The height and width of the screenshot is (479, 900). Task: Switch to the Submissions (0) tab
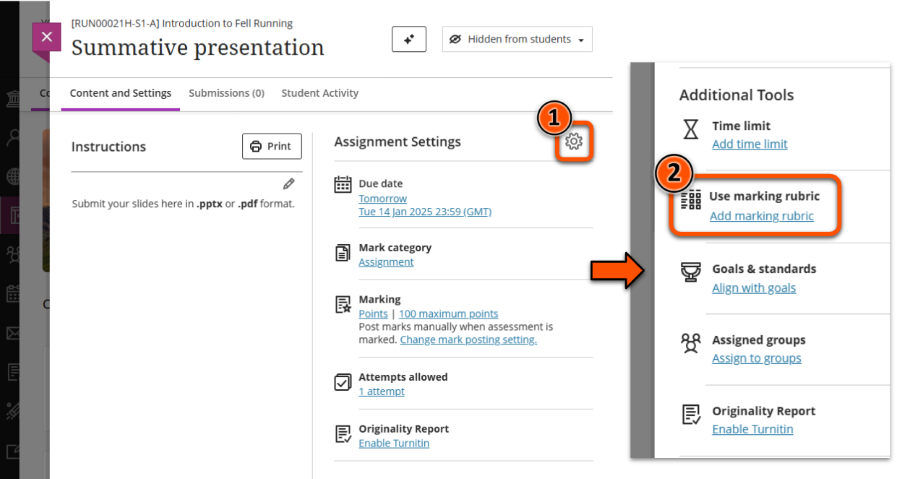coord(226,93)
